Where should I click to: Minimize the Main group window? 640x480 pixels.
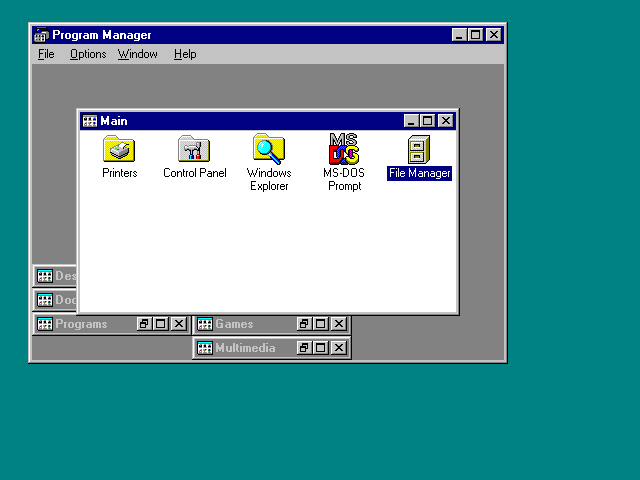(411, 121)
